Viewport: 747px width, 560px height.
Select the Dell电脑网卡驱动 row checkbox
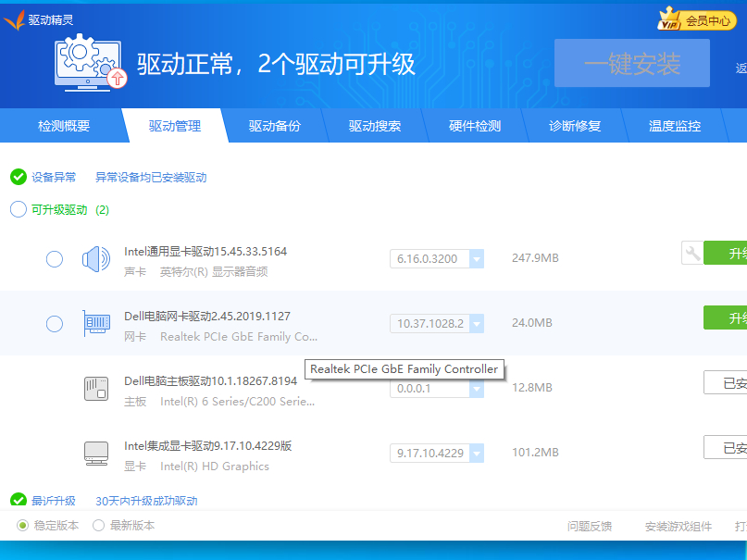coord(55,324)
